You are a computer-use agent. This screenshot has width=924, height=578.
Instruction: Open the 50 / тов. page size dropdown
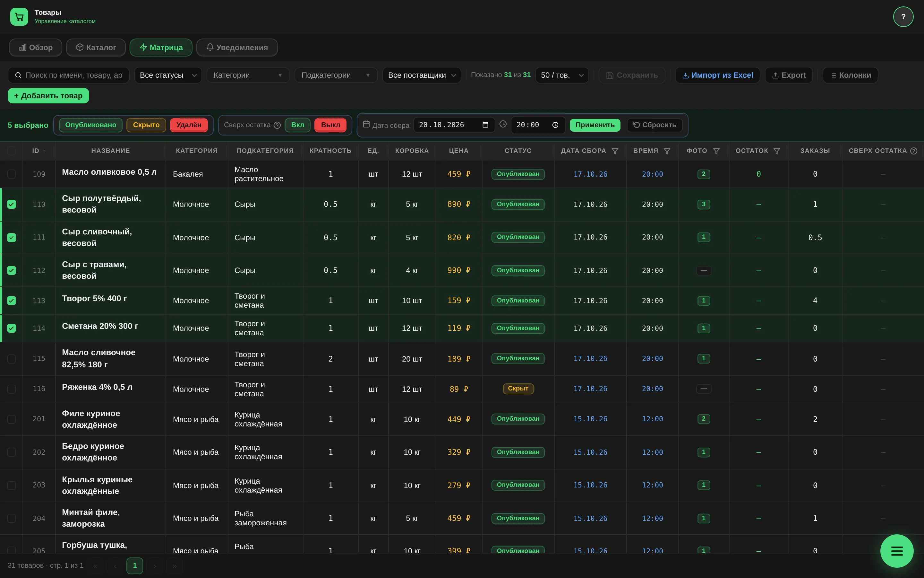(562, 75)
